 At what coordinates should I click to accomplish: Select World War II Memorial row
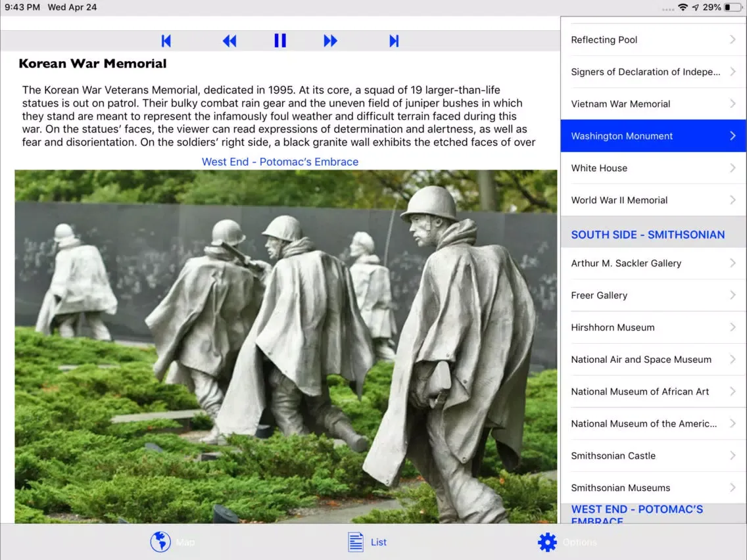click(x=654, y=200)
